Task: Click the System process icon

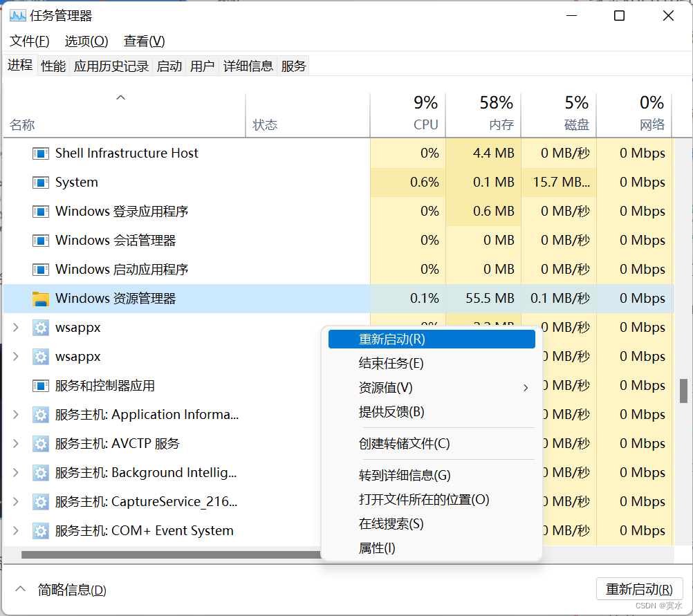Action: click(x=41, y=183)
